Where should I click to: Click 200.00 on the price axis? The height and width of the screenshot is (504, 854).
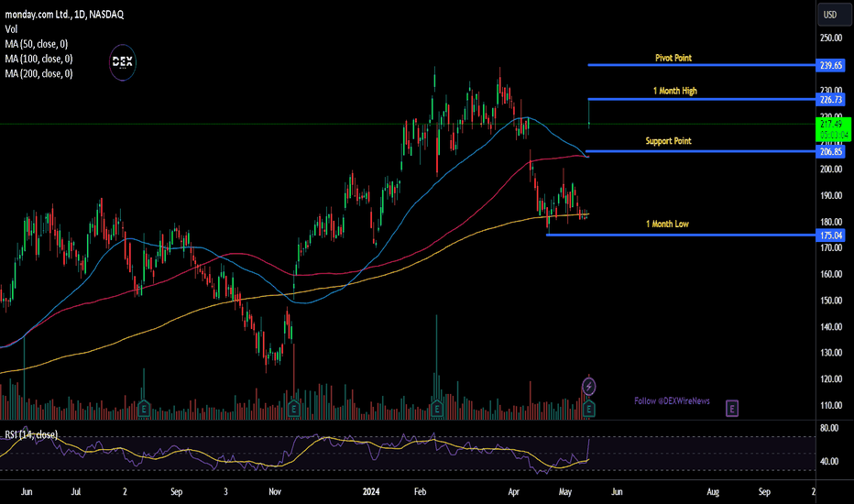tap(831, 170)
